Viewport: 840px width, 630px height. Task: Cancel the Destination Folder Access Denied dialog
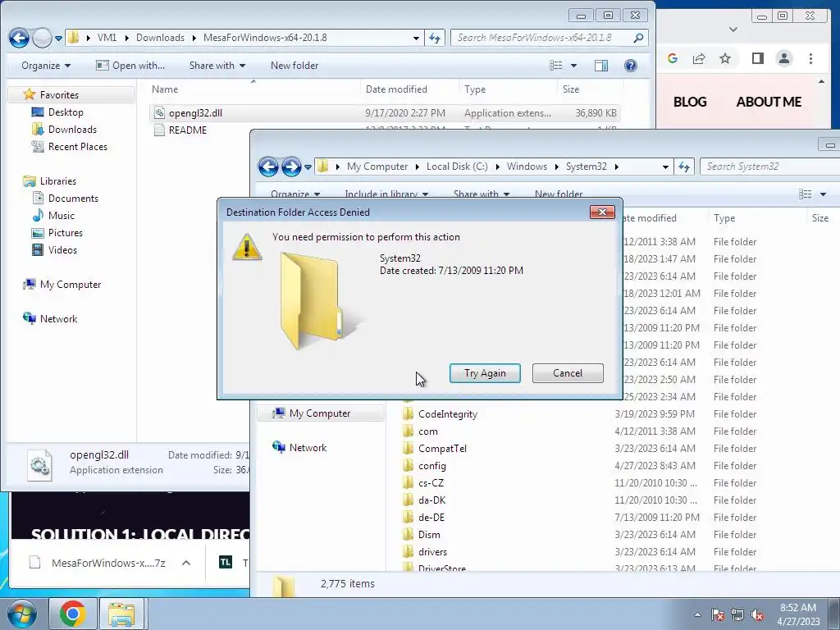(568, 373)
